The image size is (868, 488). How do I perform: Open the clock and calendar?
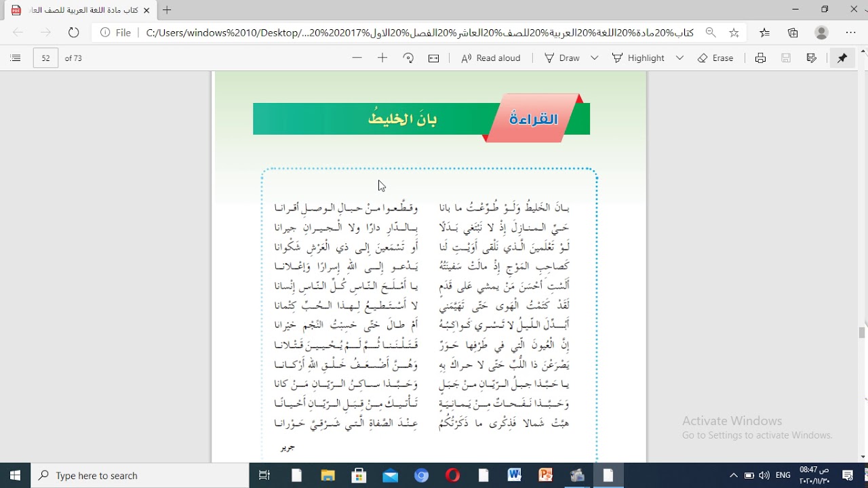point(814,476)
